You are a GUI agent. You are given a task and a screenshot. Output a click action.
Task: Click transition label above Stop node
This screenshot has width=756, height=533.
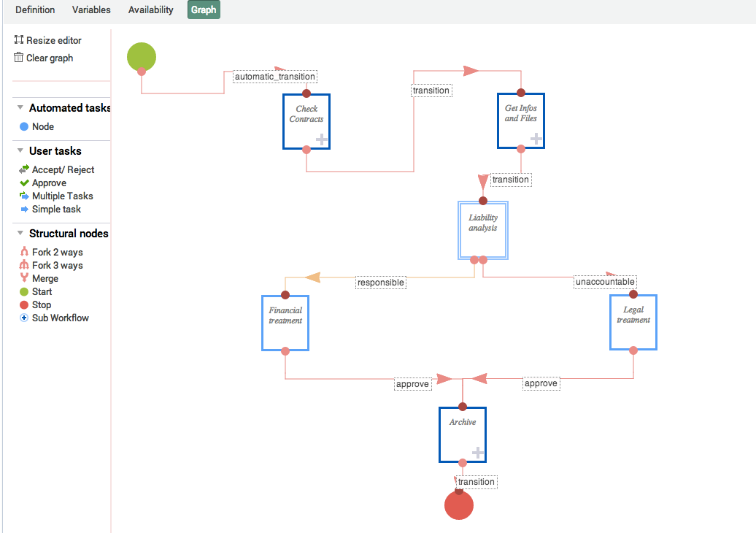(x=477, y=482)
